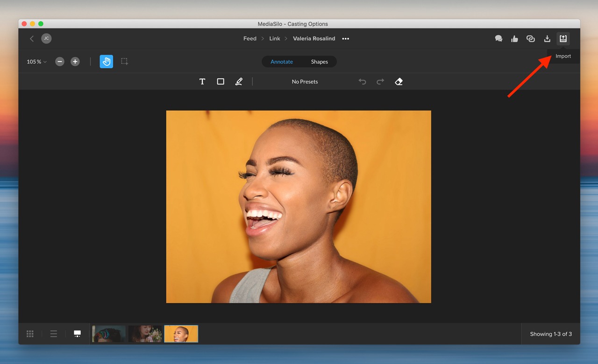Click the Import icon
Viewport: 598px width, 364px height.
563,39
